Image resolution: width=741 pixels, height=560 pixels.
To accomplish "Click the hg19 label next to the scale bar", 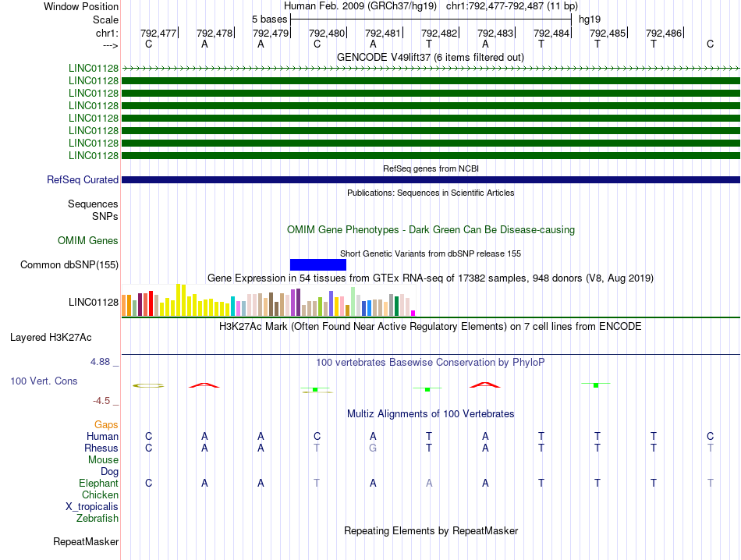I will [x=590, y=19].
